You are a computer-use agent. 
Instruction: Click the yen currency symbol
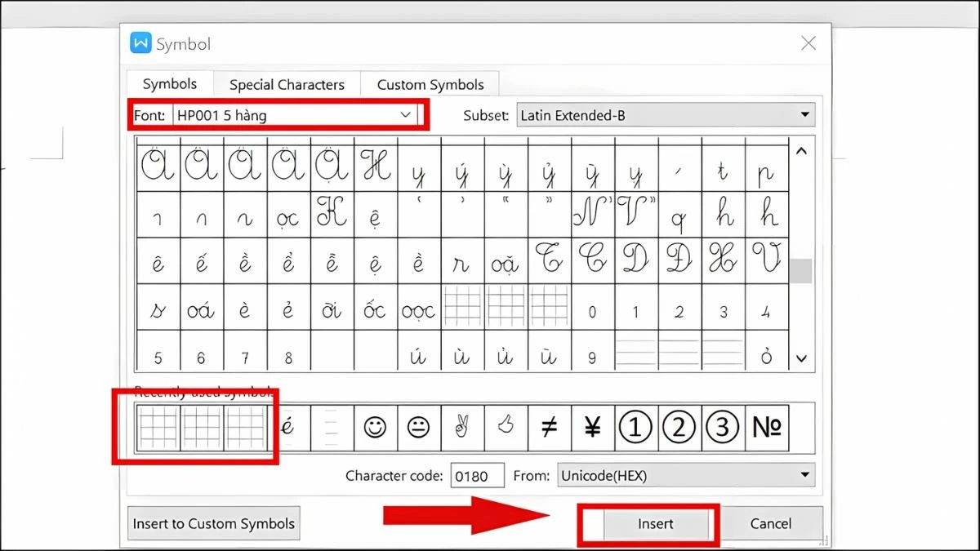(x=593, y=427)
